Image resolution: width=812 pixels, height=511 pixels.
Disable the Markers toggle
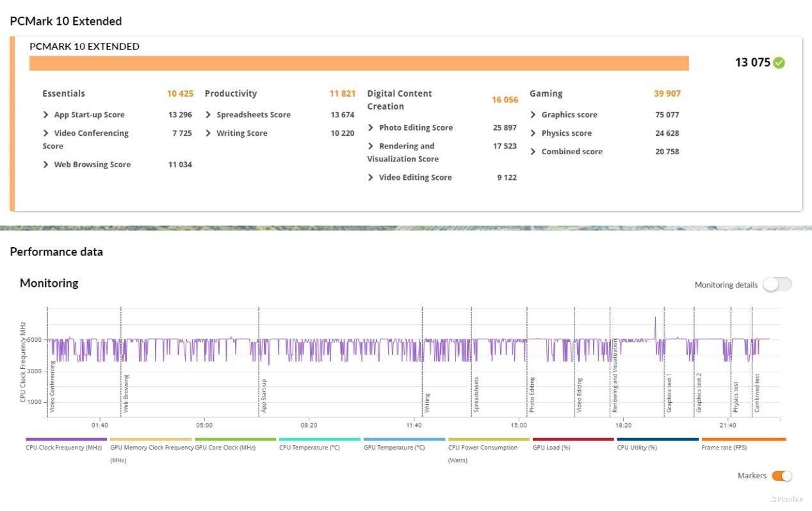tap(781, 476)
